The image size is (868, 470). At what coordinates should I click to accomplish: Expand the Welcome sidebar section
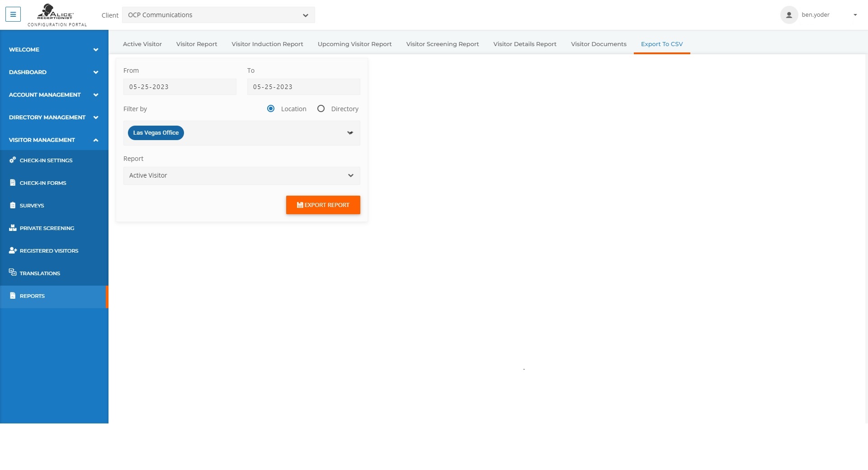point(54,50)
